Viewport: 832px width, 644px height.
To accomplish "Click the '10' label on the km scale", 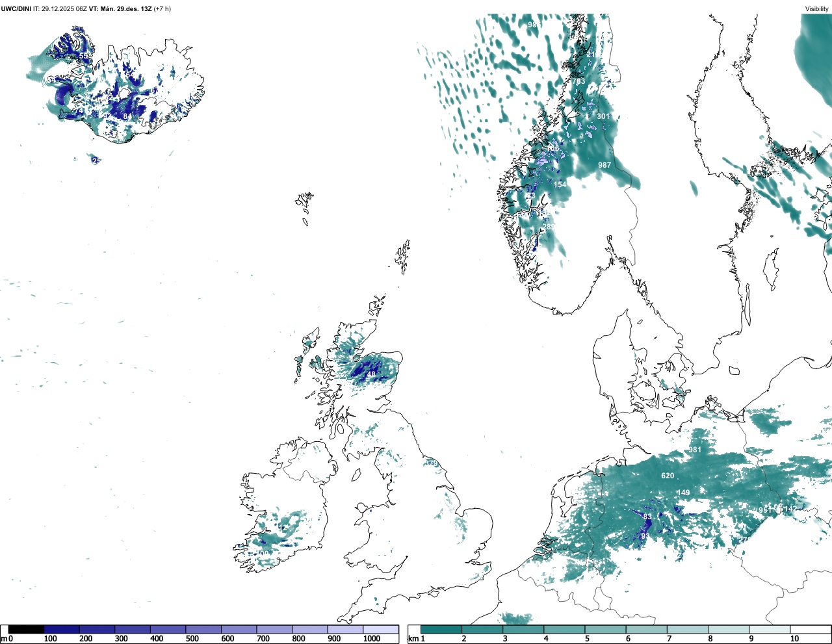I will click(x=794, y=639).
